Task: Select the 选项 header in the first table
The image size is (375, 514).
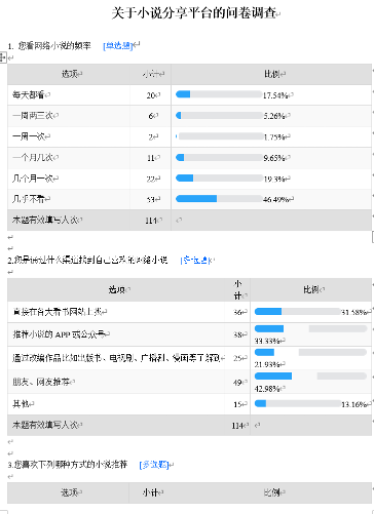Action: (x=70, y=74)
